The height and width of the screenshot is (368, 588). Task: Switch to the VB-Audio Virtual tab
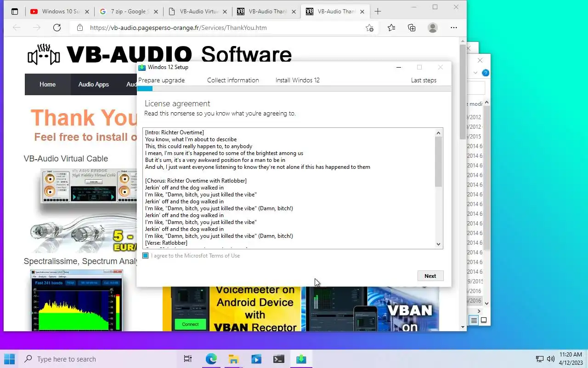coord(198,11)
